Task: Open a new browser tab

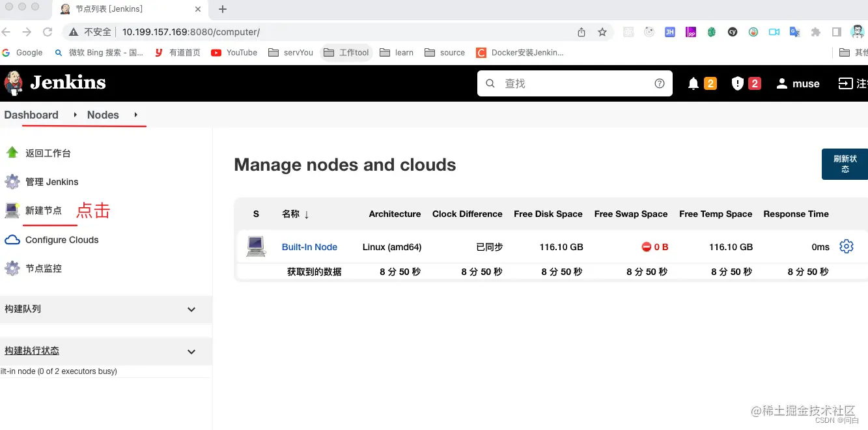Action: 223,9
